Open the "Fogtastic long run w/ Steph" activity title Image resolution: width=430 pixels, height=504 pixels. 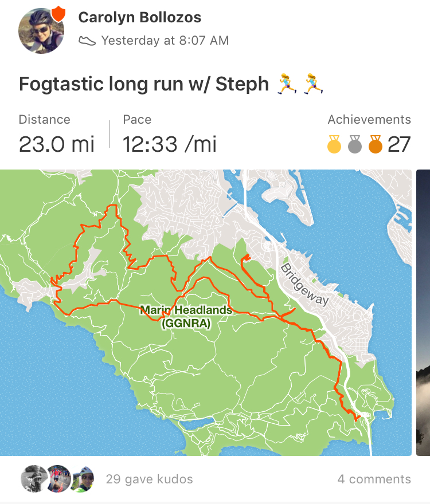[143, 84]
